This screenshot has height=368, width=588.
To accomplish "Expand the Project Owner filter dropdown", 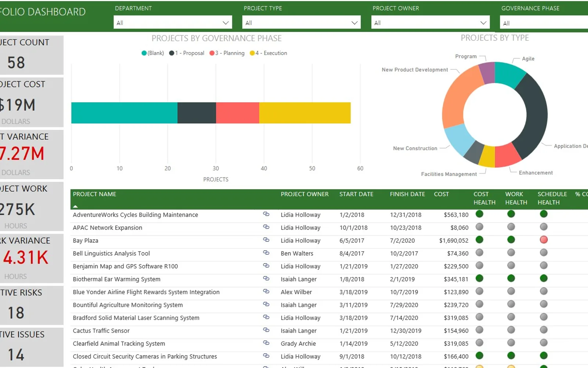I will click(430, 22).
